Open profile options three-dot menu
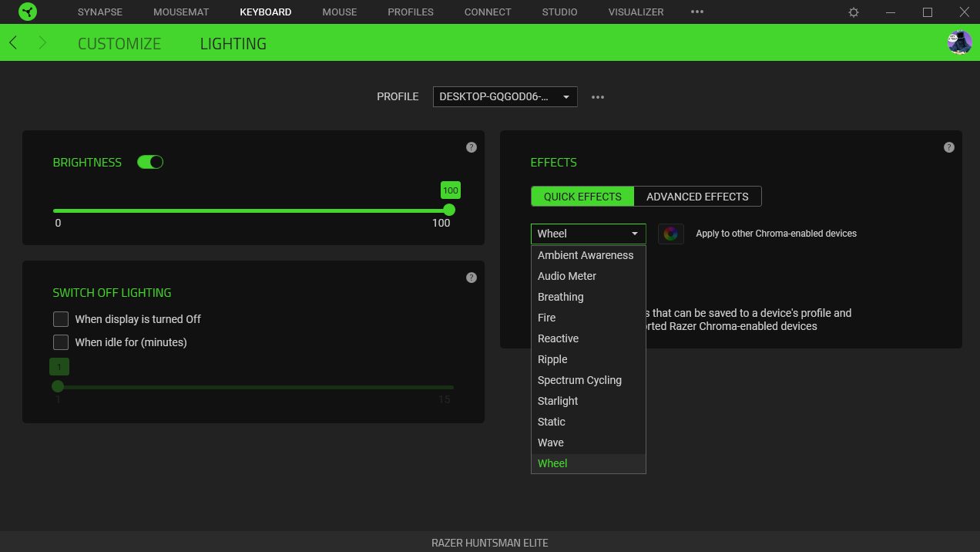 click(x=598, y=97)
